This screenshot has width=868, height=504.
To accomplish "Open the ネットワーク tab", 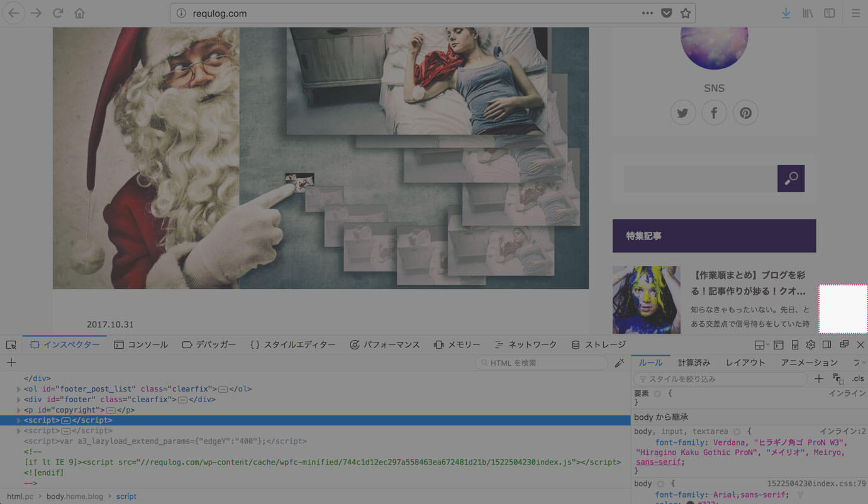I will tap(525, 344).
